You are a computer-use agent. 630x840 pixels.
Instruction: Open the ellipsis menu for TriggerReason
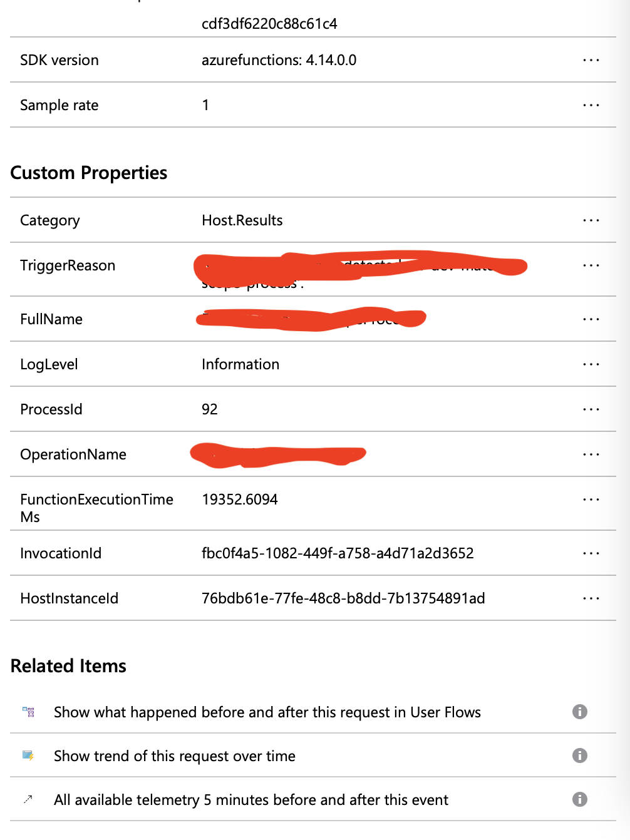point(591,265)
